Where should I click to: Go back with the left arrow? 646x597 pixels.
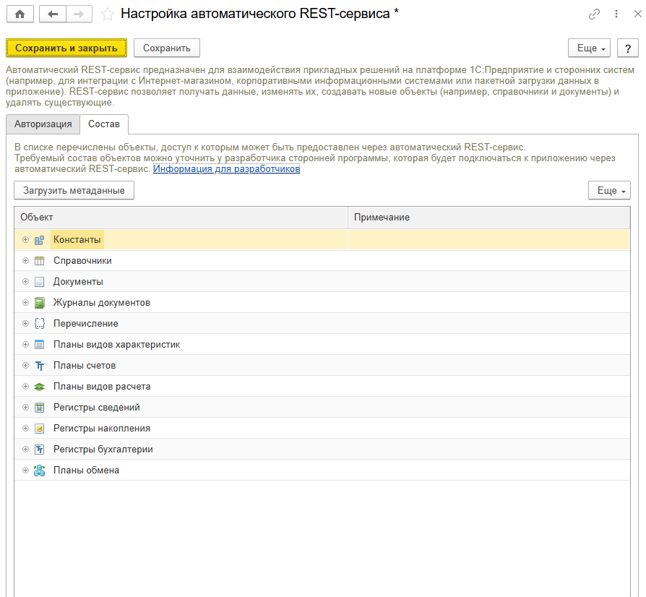pos(52,14)
